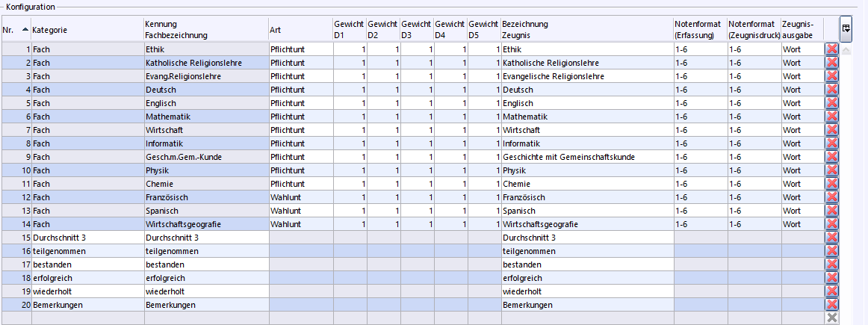The width and height of the screenshot is (868, 325).
Task: Open the column chooser button
Action: 846,28
